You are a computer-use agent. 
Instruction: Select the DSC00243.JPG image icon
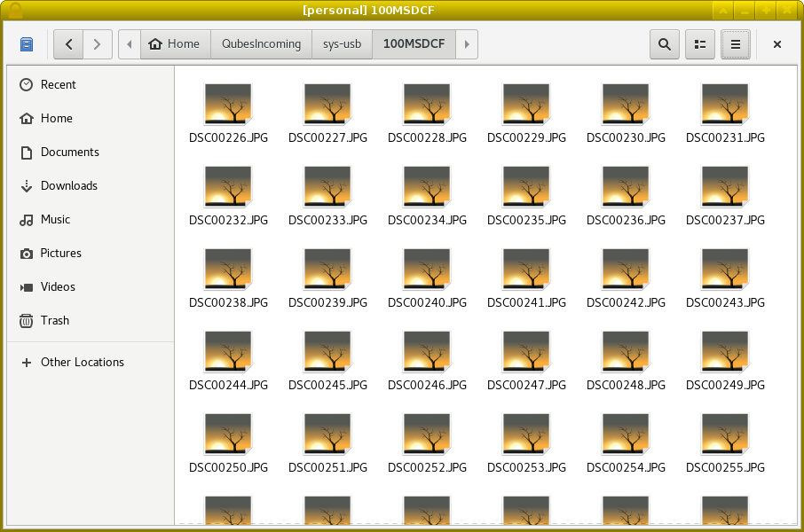coord(725,269)
